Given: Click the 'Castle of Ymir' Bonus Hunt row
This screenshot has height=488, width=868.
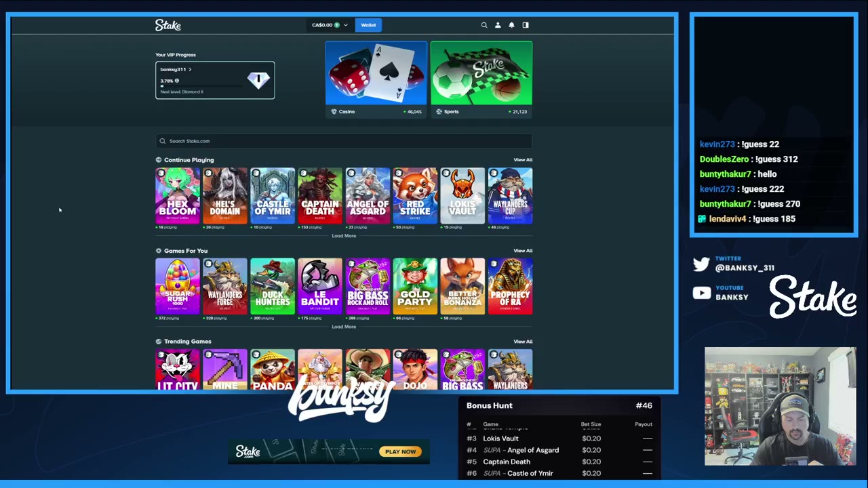Looking at the screenshot, I should tap(559, 473).
